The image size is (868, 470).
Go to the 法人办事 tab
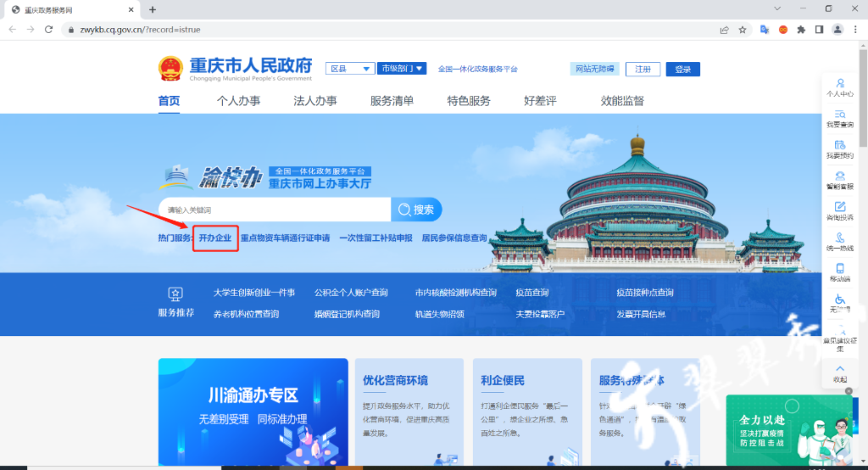314,101
